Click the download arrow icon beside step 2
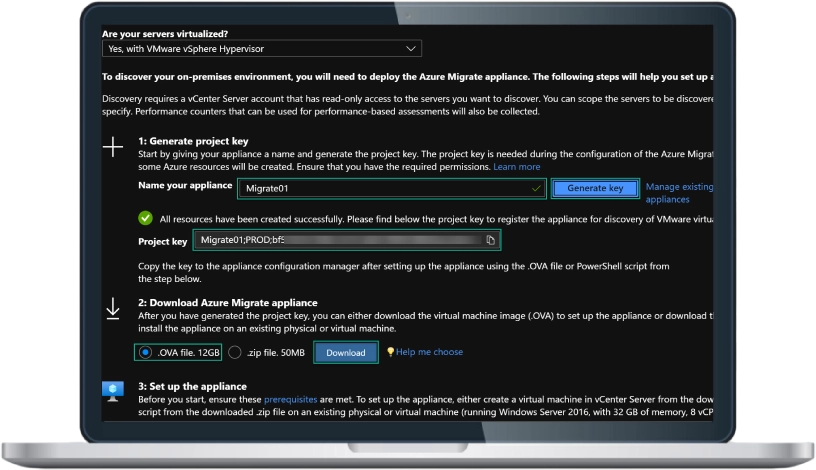Viewport: 816px width, 470px height. (113, 309)
